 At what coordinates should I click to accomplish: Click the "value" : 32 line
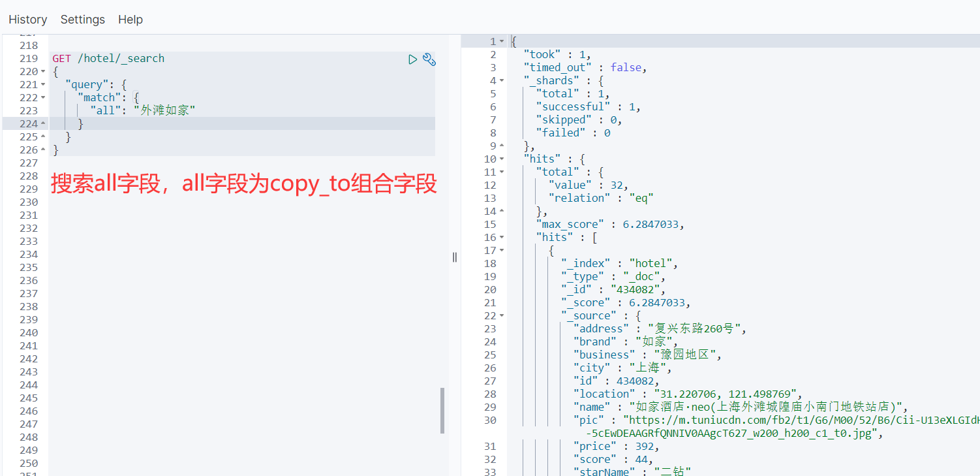pos(588,185)
